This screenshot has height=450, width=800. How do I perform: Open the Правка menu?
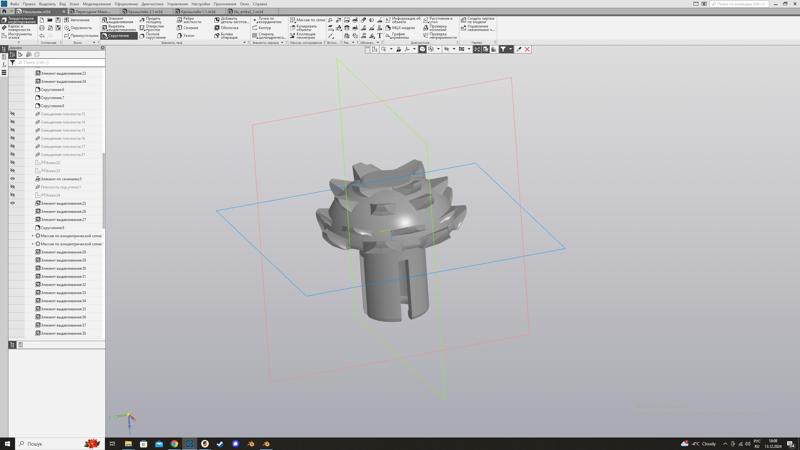tap(29, 4)
